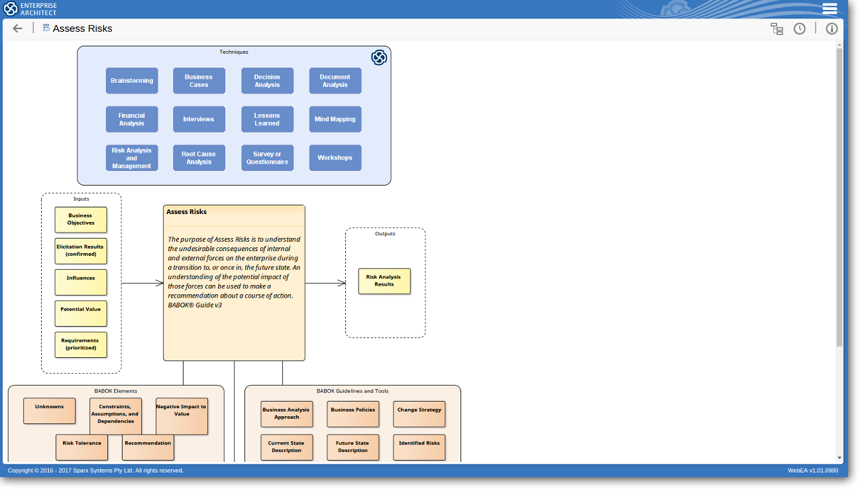
Task: Select the Decision Analysis technique
Action: [x=267, y=81]
